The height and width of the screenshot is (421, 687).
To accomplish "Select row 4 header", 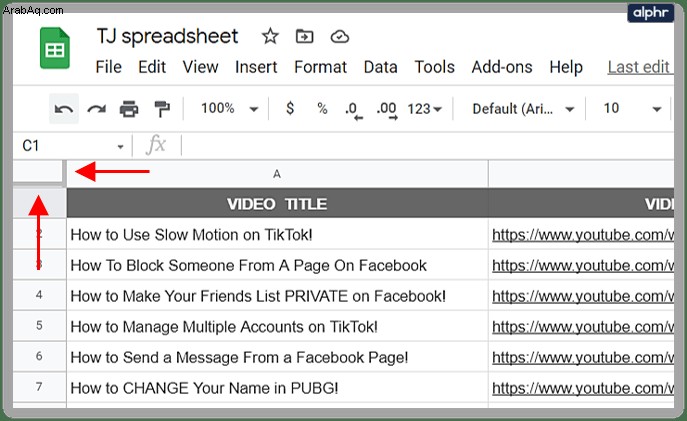I will (x=39, y=295).
